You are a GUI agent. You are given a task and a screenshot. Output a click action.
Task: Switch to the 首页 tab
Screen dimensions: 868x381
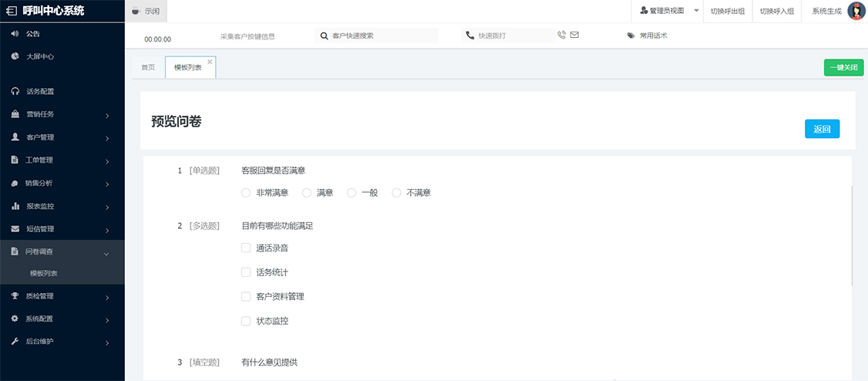coord(148,68)
